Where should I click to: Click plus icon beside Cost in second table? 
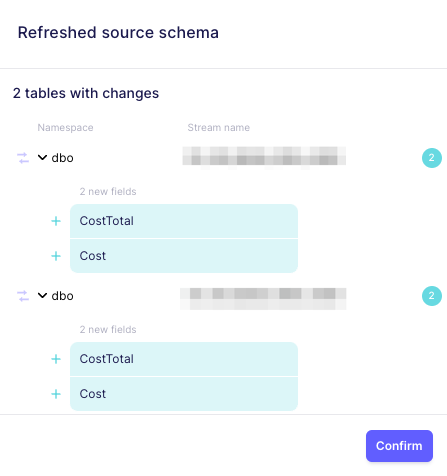point(56,394)
